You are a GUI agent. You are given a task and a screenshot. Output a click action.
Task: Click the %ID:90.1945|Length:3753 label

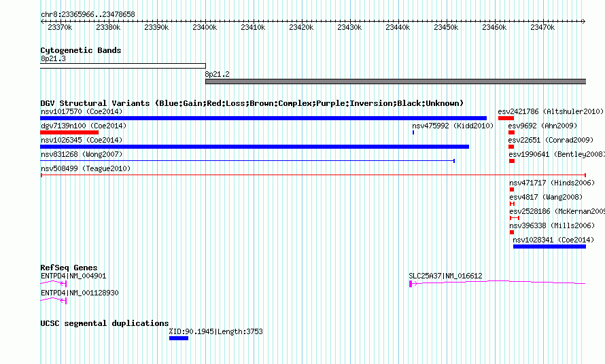tap(215, 331)
